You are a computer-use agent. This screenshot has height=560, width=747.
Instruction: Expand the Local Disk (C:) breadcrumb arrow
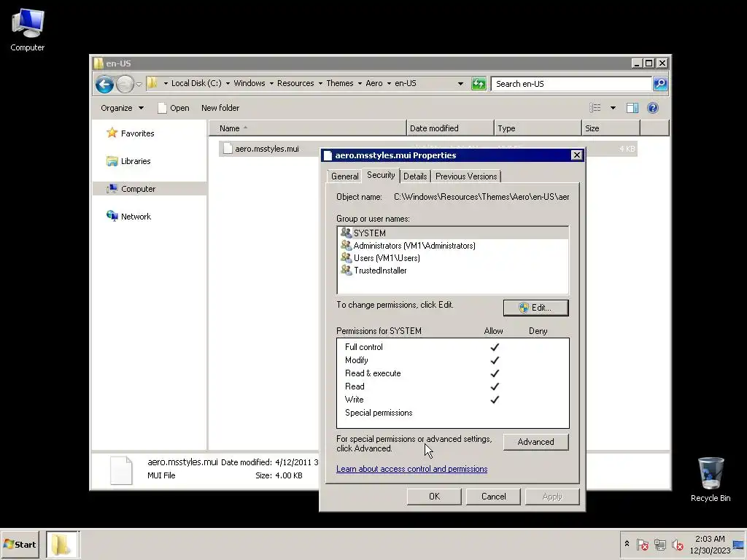click(x=228, y=83)
